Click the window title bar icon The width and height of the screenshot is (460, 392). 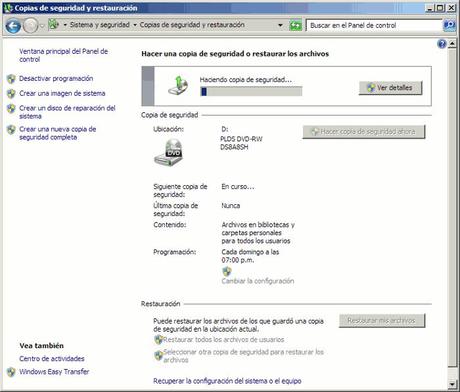(8, 8)
